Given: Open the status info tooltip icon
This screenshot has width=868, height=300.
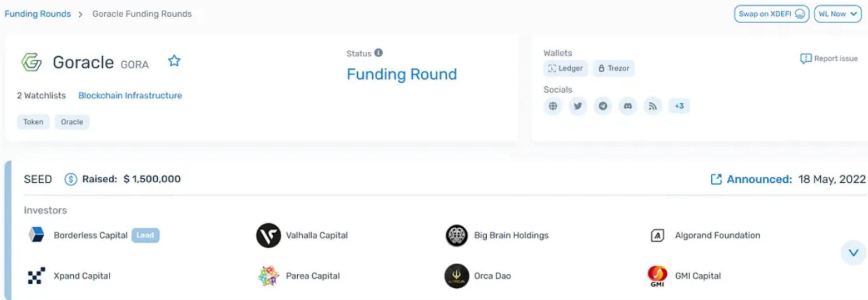Looking at the screenshot, I should point(378,53).
